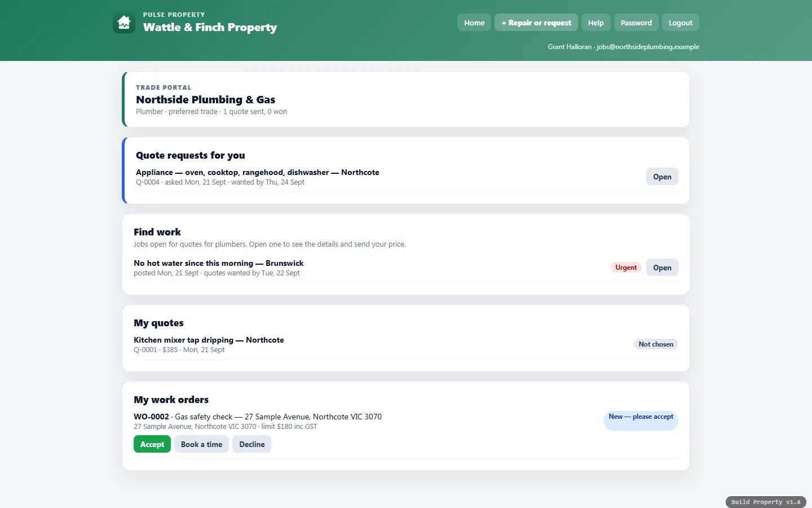Click the limit $180 inc GST line

pos(226,427)
